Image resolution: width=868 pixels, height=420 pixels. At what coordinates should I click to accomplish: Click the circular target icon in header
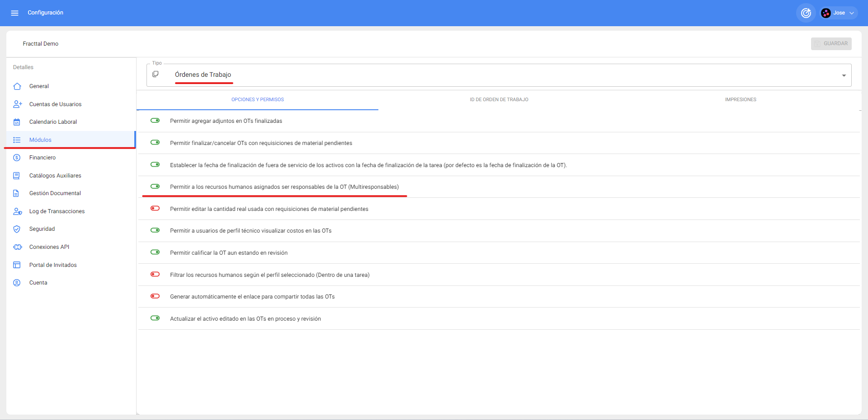(x=806, y=13)
